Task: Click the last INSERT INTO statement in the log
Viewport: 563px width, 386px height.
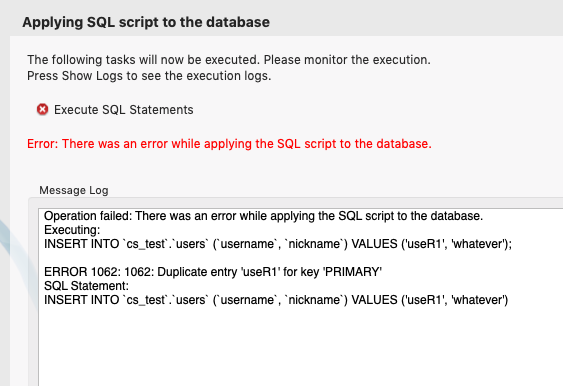Action: click(276, 300)
